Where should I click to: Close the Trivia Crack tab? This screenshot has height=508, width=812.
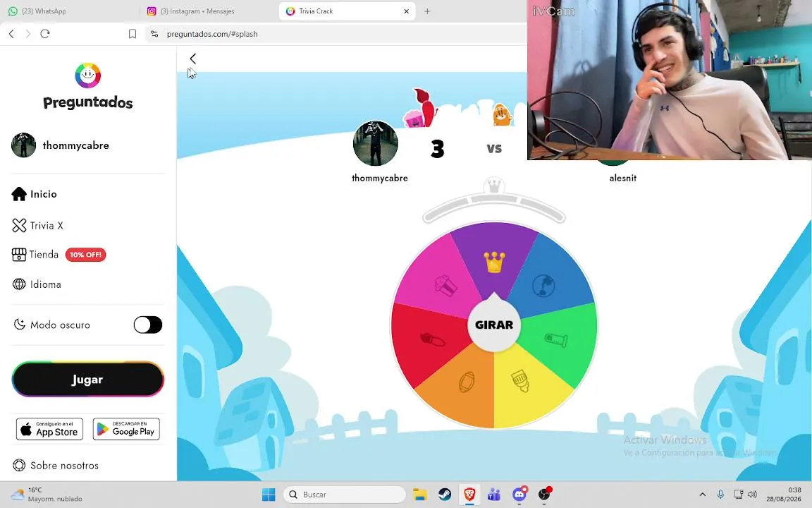[x=407, y=11]
